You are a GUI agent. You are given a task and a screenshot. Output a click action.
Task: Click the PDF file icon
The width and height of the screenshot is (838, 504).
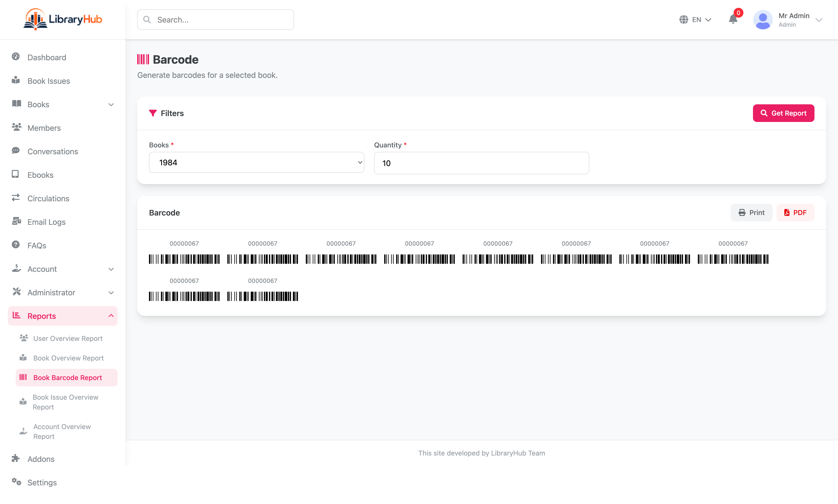tap(787, 213)
